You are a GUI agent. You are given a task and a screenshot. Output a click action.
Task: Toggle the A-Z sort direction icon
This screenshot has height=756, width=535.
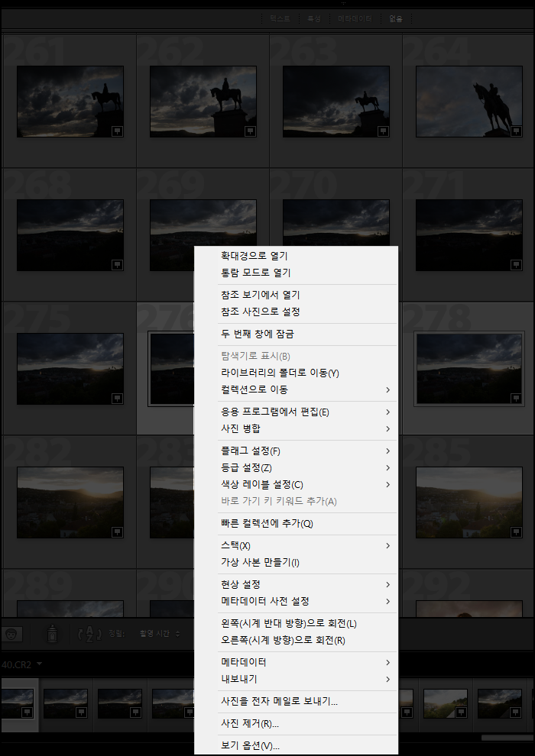click(90, 634)
